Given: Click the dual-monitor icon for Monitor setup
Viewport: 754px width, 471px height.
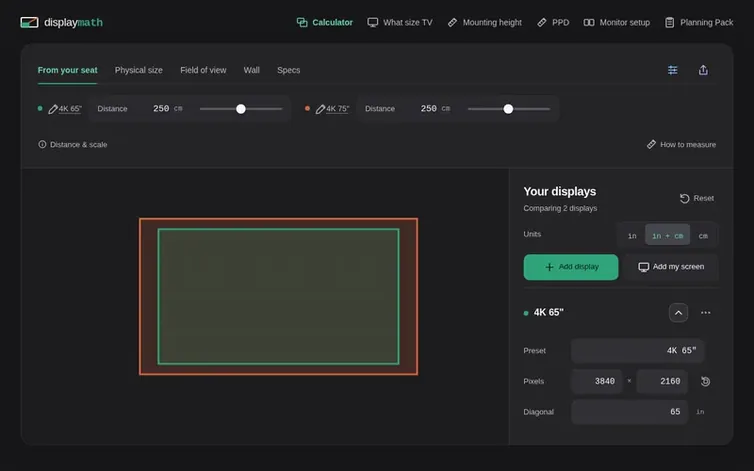Looking at the screenshot, I should click(x=589, y=23).
